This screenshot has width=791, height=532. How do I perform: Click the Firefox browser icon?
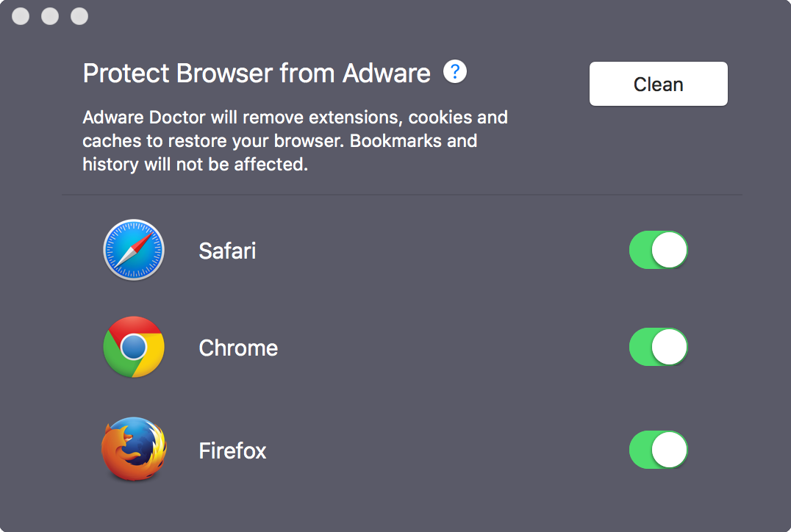pyautogui.click(x=133, y=449)
